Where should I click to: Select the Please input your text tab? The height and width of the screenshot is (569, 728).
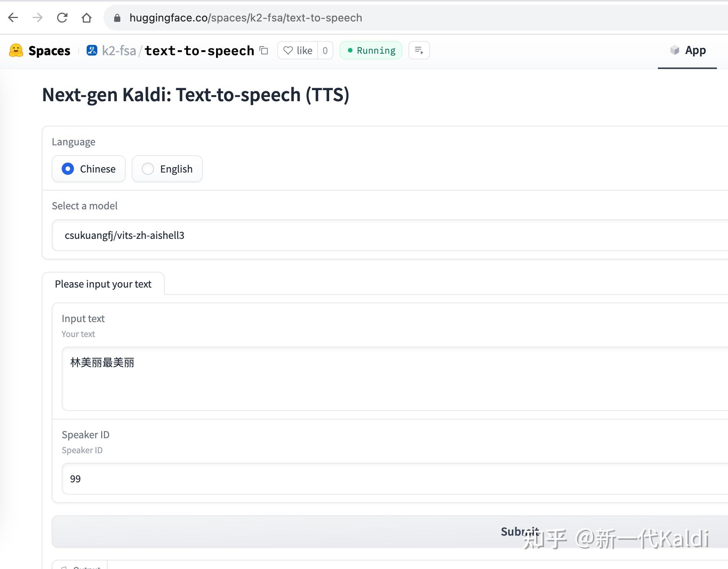pyautogui.click(x=103, y=284)
